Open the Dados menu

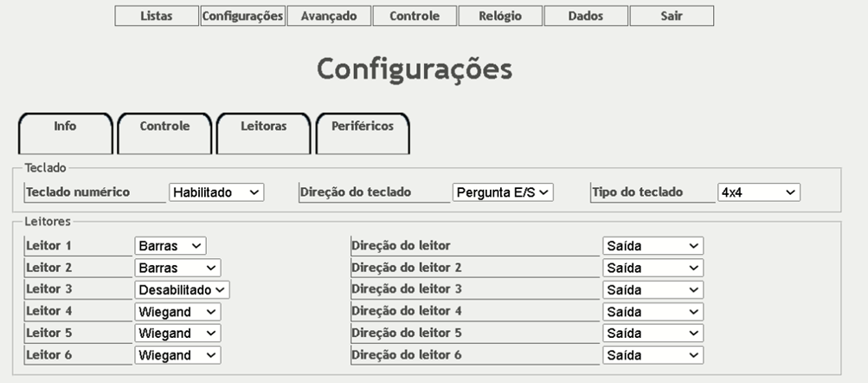coord(586,16)
